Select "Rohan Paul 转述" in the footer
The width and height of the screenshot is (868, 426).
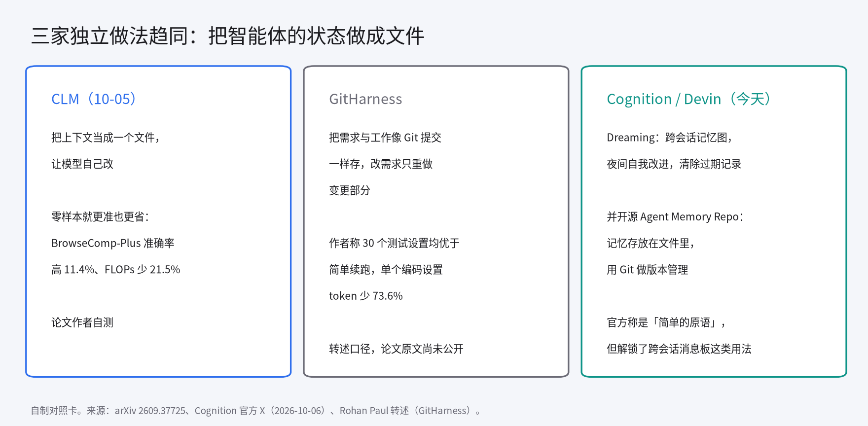click(x=374, y=411)
